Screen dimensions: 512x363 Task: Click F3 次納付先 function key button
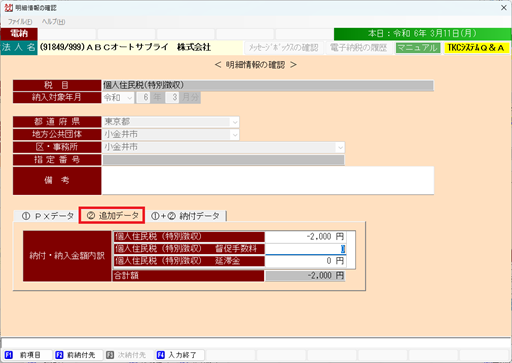coord(129,355)
